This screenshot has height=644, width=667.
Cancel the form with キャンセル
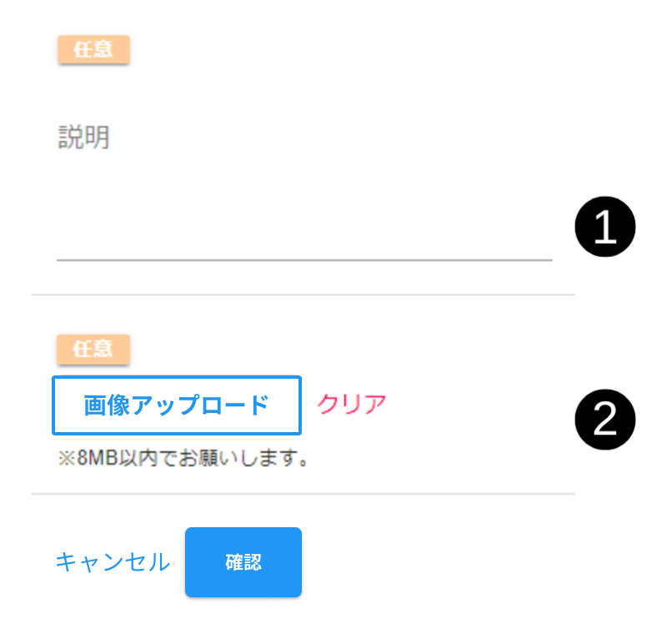pyautogui.click(x=113, y=562)
